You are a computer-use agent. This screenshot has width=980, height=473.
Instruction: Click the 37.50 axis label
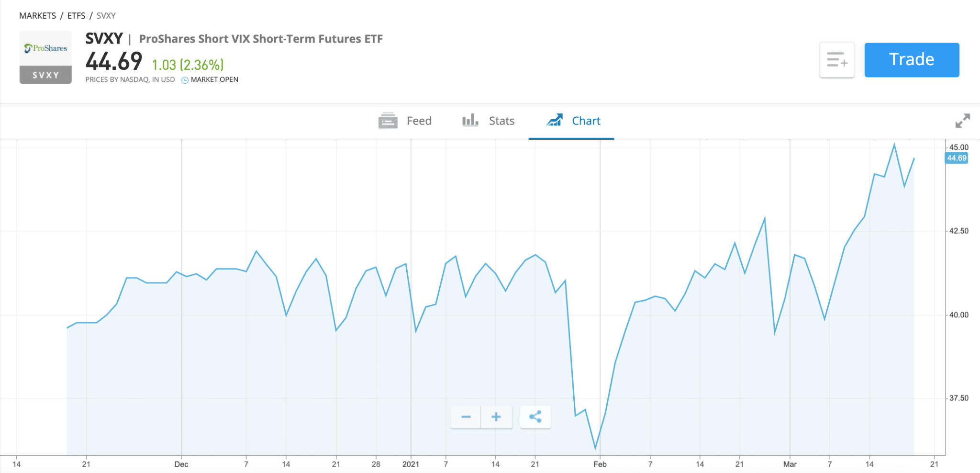(x=959, y=398)
